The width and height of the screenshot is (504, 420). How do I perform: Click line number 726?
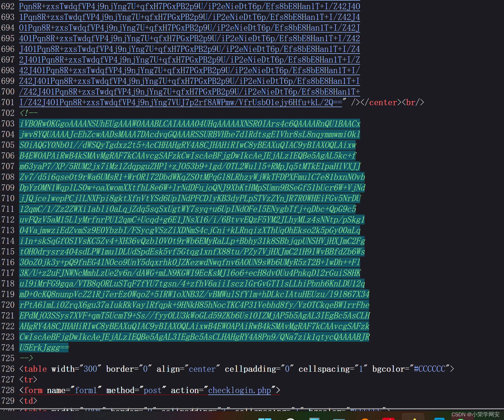[8, 369]
